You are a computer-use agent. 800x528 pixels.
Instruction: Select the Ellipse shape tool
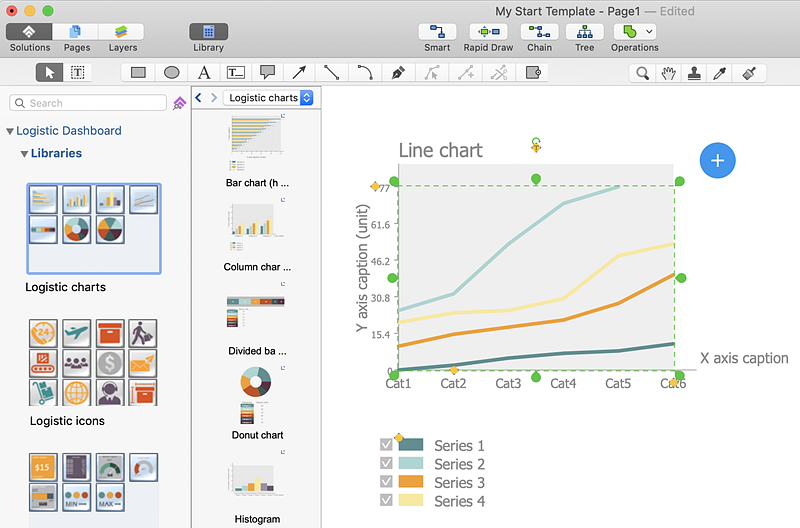[172, 72]
